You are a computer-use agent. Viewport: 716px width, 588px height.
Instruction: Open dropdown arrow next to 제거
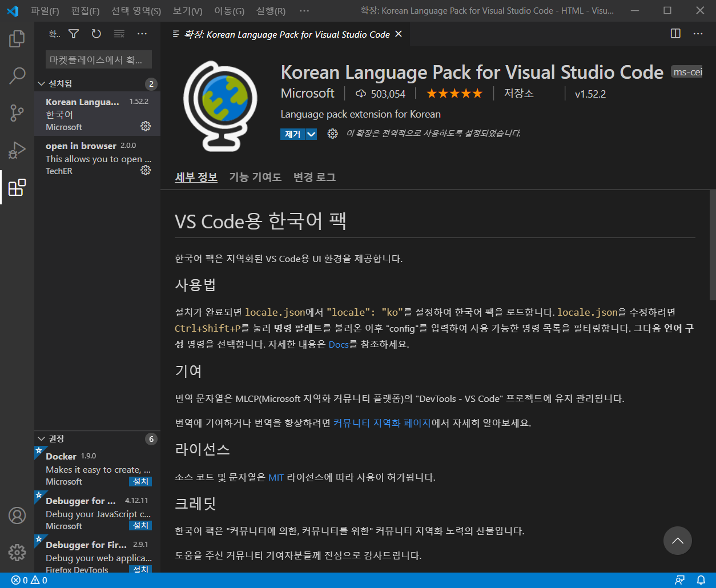311,134
